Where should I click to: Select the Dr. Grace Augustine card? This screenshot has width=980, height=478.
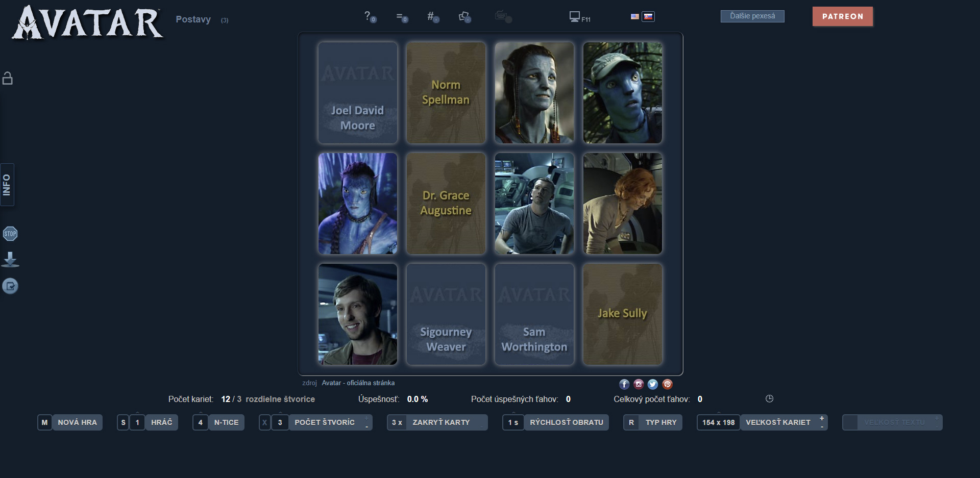pyautogui.click(x=446, y=204)
